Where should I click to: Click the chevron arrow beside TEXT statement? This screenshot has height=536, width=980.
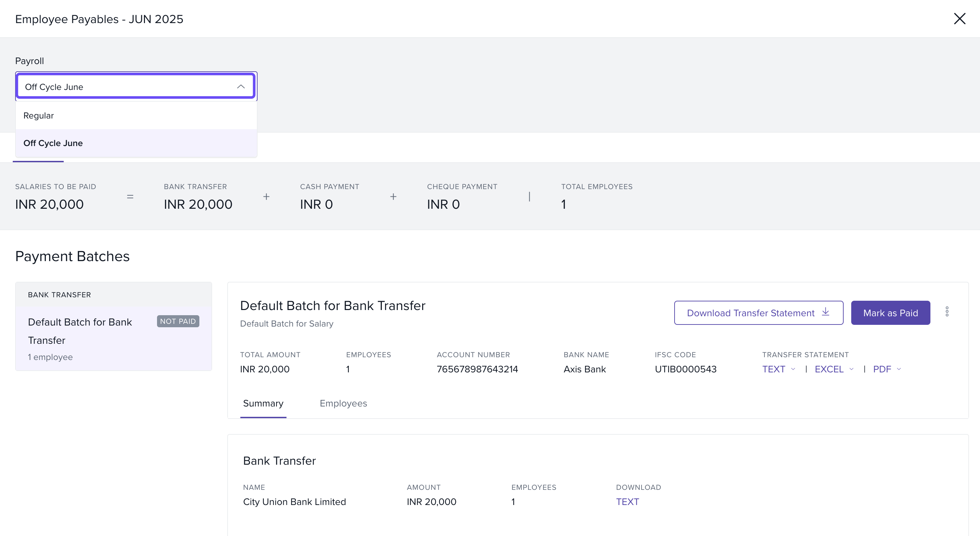coord(793,369)
